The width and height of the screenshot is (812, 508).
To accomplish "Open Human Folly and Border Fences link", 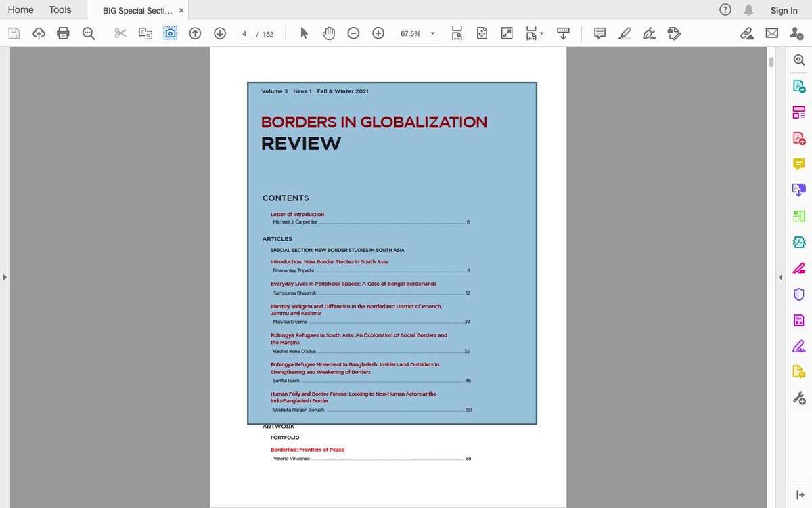I will [x=353, y=397].
